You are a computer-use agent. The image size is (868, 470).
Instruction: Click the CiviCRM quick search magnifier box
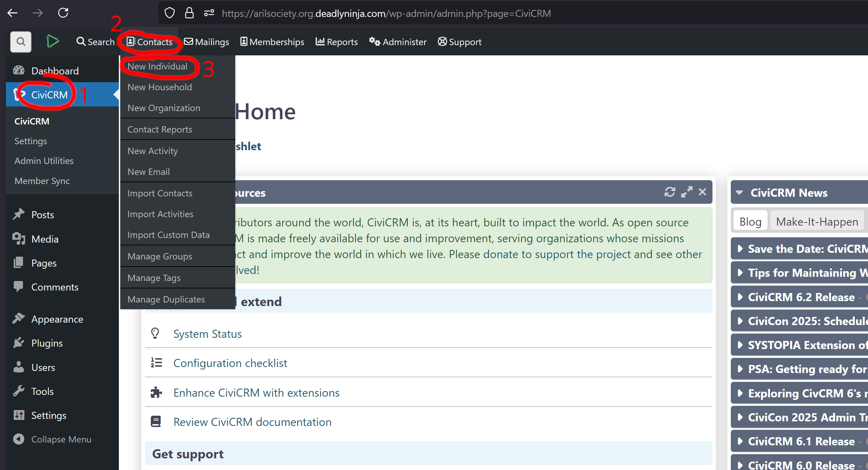[x=21, y=42]
